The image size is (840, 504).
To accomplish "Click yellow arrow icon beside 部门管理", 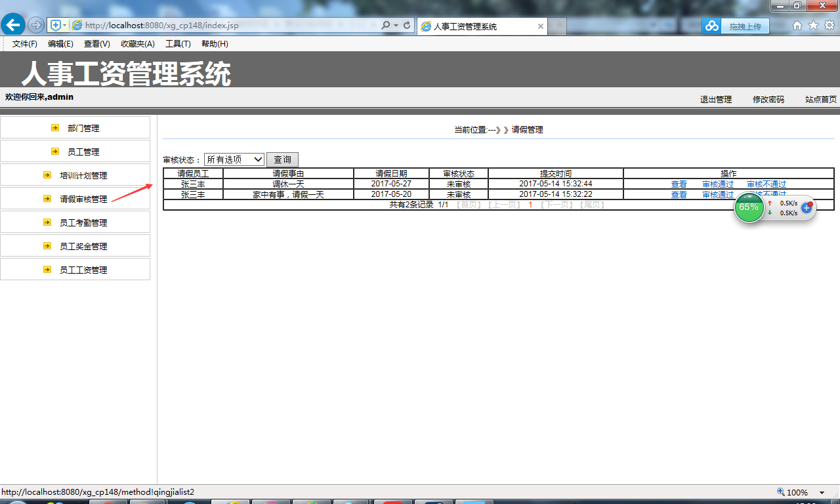I will click(55, 128).
